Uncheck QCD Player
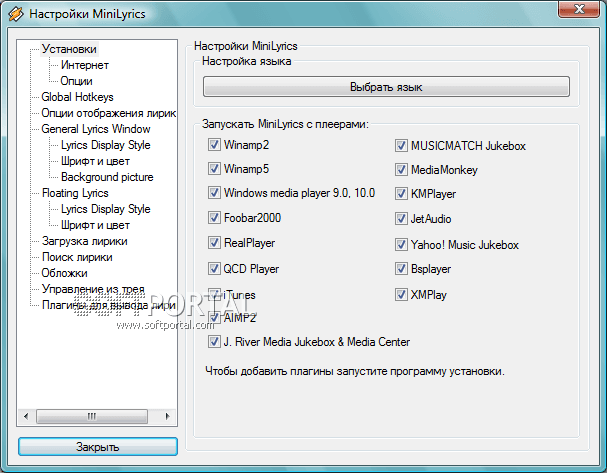 [214, 269]
